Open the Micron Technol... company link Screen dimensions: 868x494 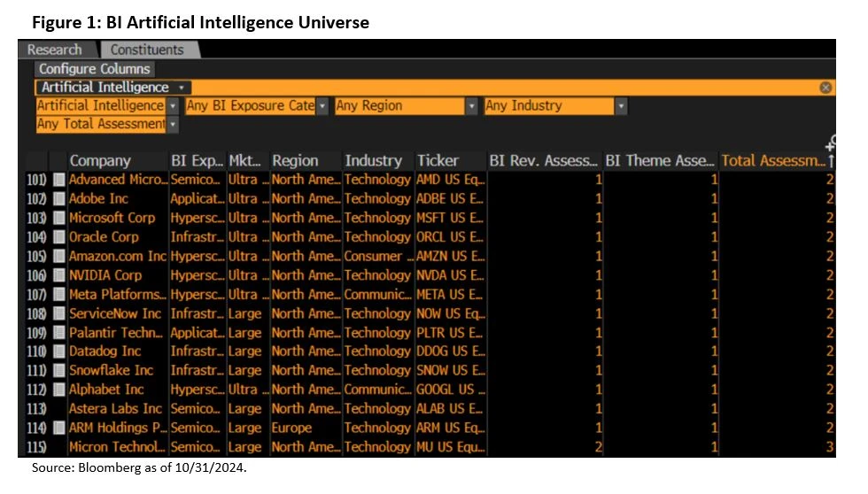[117, 447]
